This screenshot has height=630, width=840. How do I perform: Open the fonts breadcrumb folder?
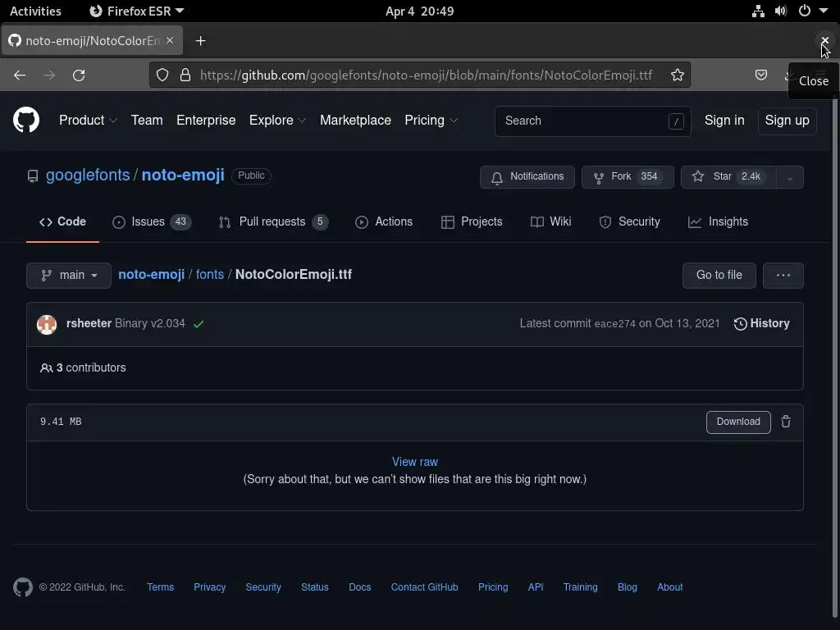click(210, 274)
